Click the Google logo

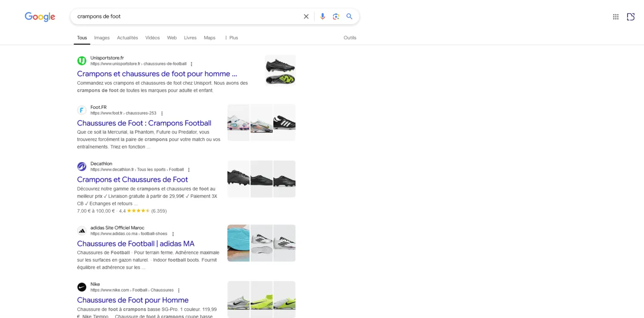tap(40, 17)
